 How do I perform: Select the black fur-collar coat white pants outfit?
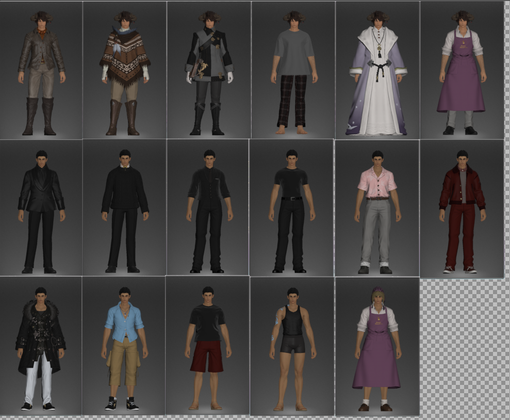41,346
